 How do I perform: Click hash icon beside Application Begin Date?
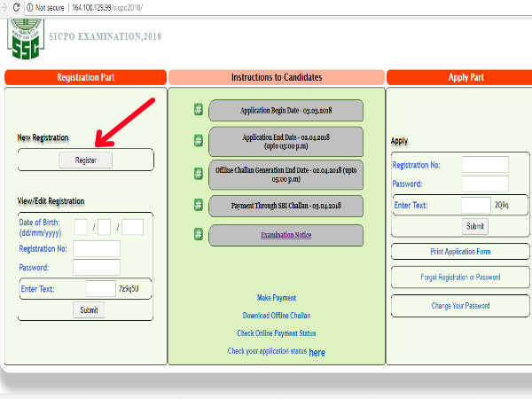click(x=199, y=110)
